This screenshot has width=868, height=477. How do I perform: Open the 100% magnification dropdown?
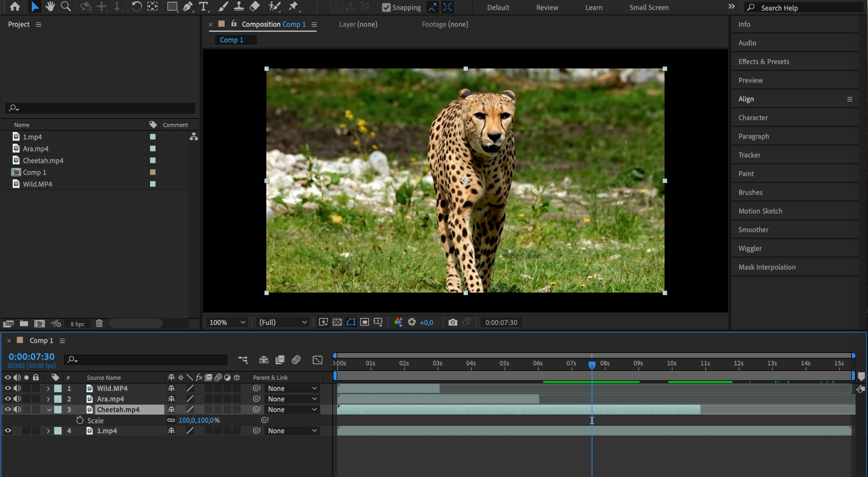[227, 322]
